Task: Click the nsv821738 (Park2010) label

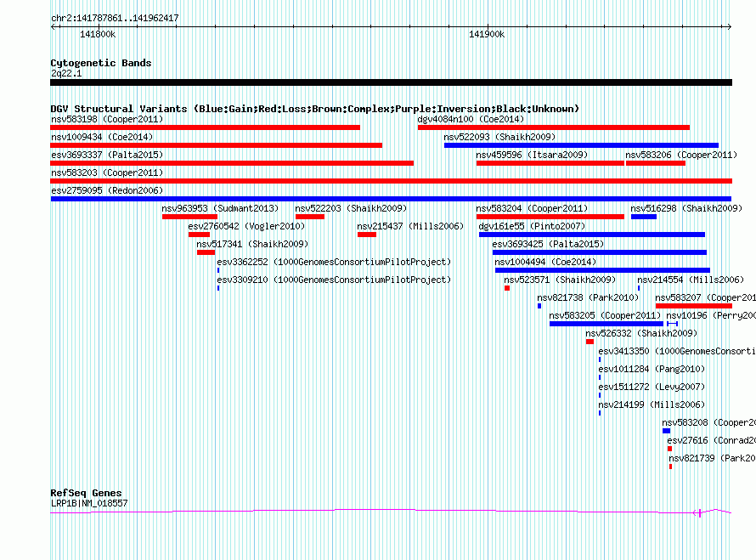Action: [588, 297]
